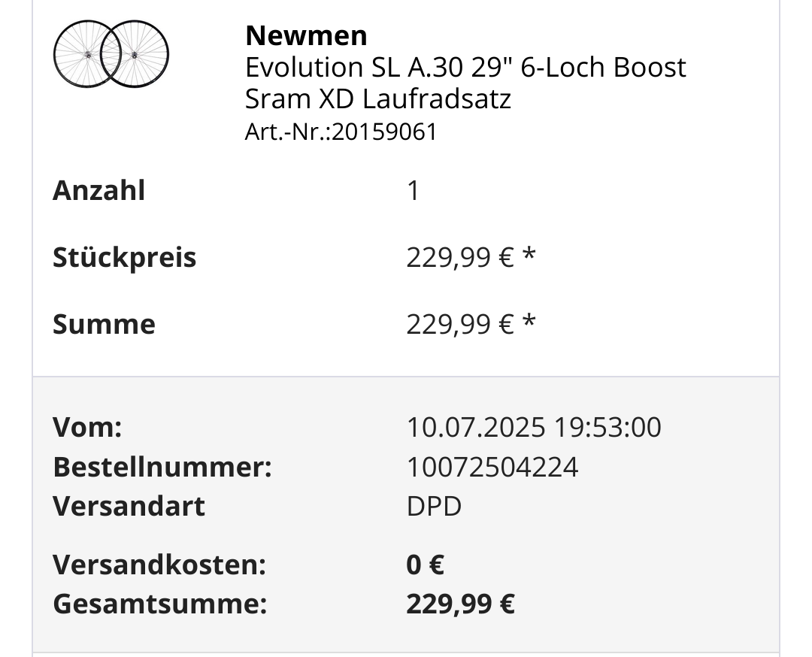Click the Evolution SL A.30 product title

465,83
